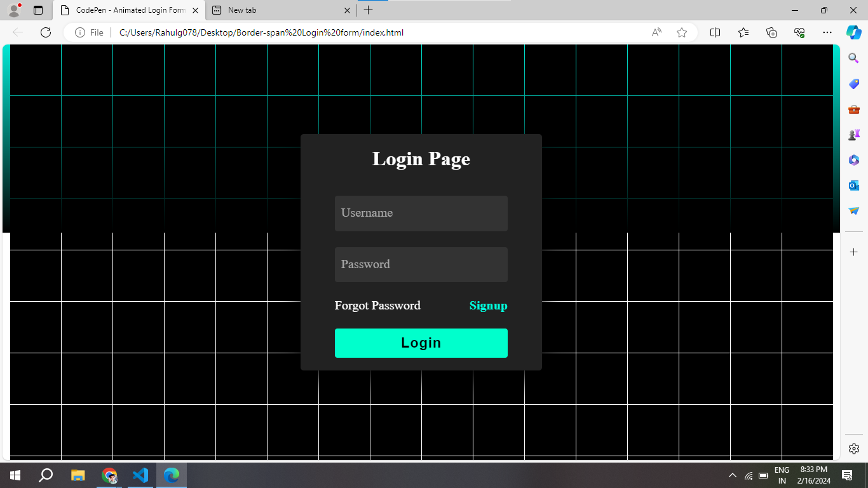
Task: Open sidebar Games chess icon
Action: (854, 135)
